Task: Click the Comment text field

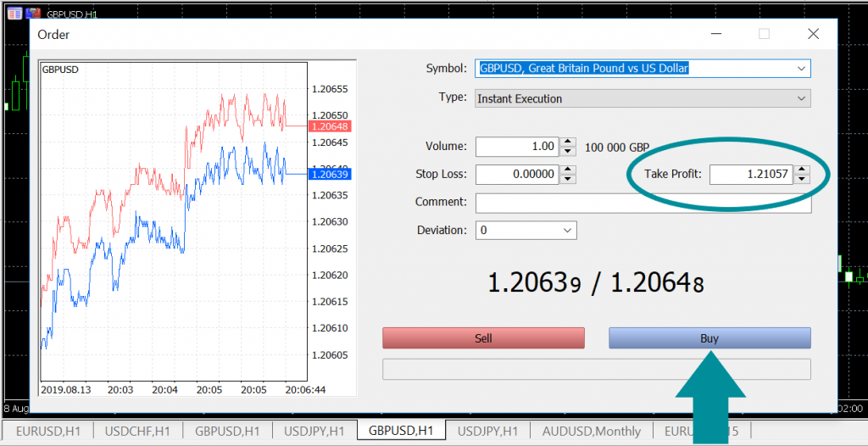Action: pyautogui.click(x=643, y=203)
